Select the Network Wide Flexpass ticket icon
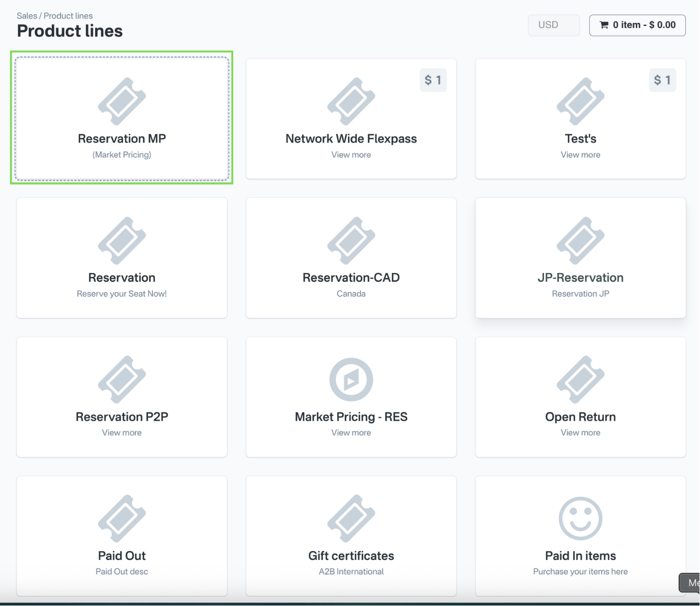Viewport: 700px width, 606px height. pos(351,101)
